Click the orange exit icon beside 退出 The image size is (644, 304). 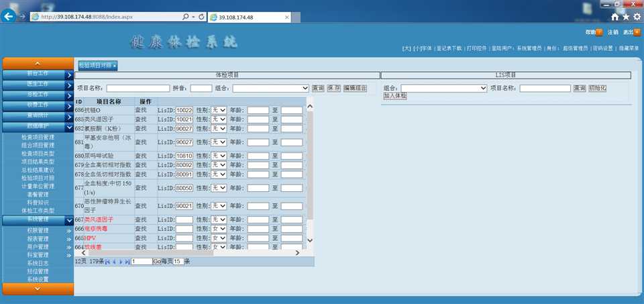click(x=637, y=32)
